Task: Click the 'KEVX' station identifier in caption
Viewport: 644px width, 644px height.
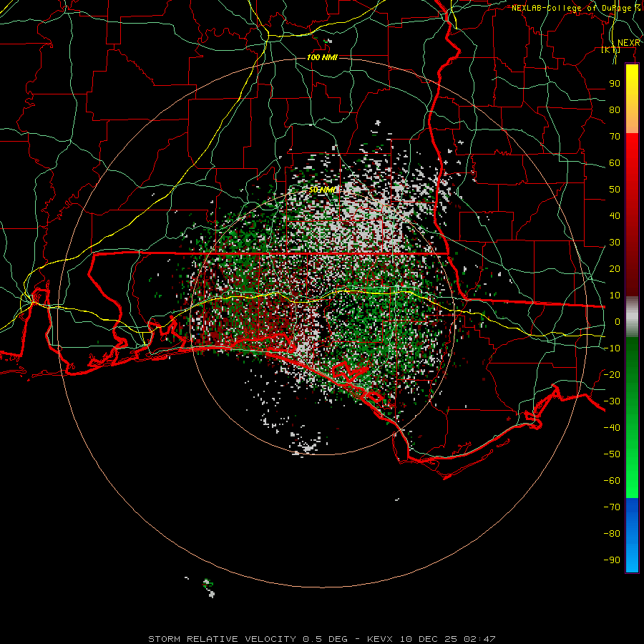Action: coord(379,639)
